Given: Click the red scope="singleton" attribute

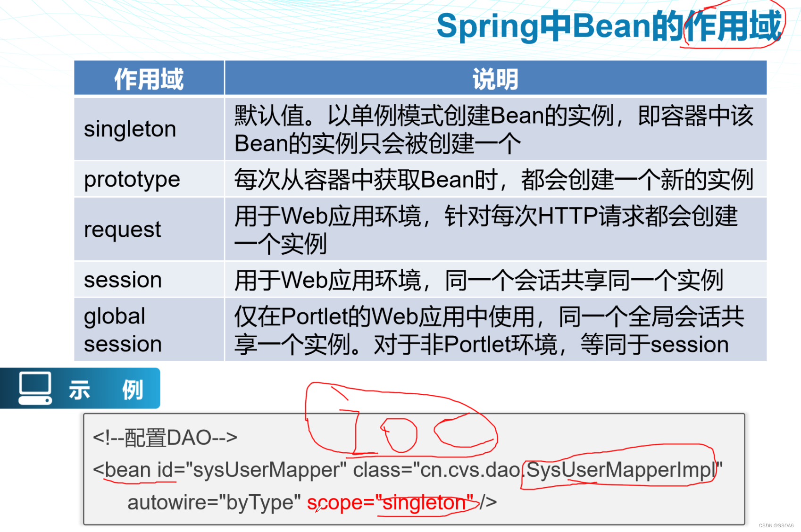Looking at the screenshot, I should point(390,503).
